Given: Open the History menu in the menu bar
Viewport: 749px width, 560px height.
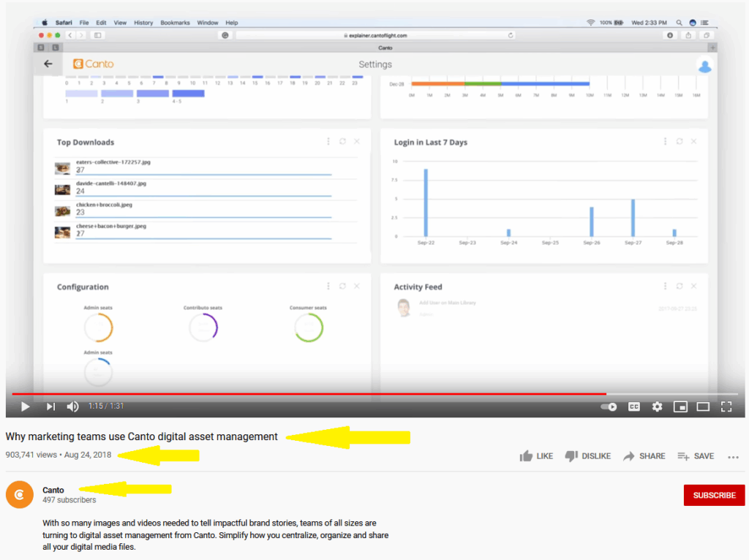Looking at the screenshot, I should [143, 22].
